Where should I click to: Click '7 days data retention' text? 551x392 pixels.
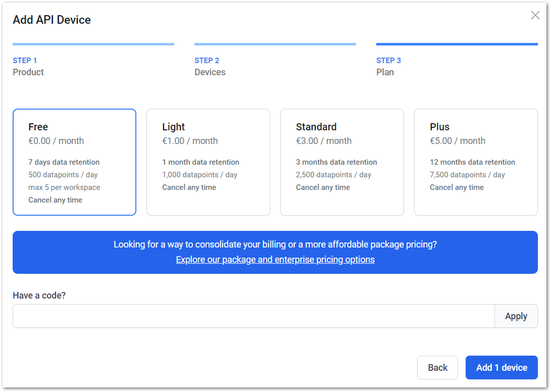64,162
